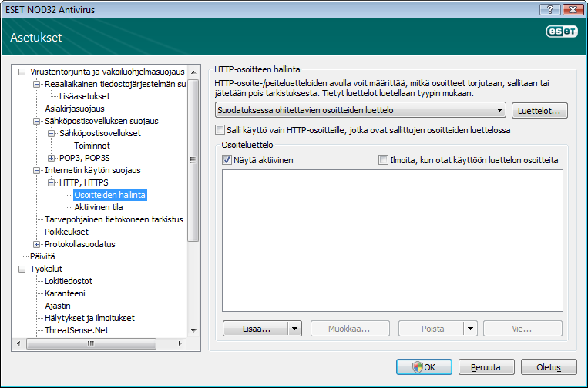The image size is (588, 388).
Task: Confirm settings with the OK button
Action: [424, 367]
